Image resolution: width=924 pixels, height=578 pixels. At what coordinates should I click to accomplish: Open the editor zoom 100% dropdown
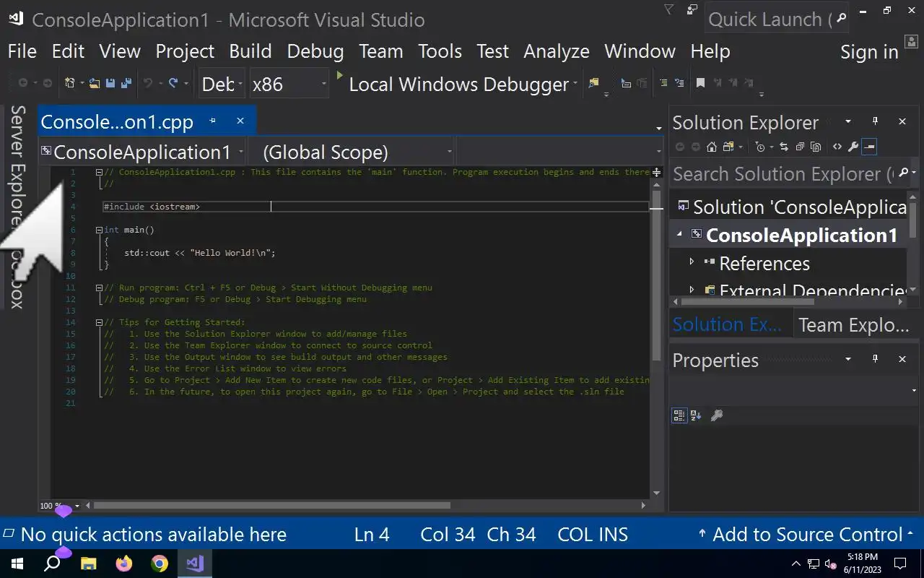(77, 506)
